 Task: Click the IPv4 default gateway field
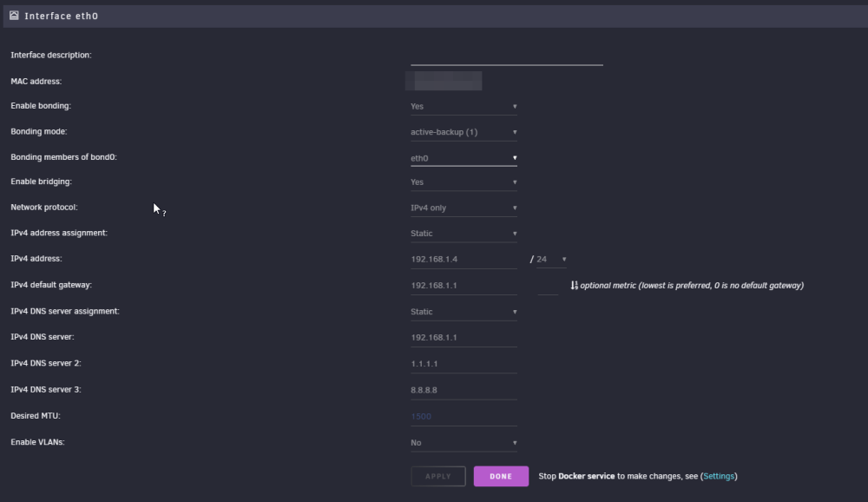464,286
